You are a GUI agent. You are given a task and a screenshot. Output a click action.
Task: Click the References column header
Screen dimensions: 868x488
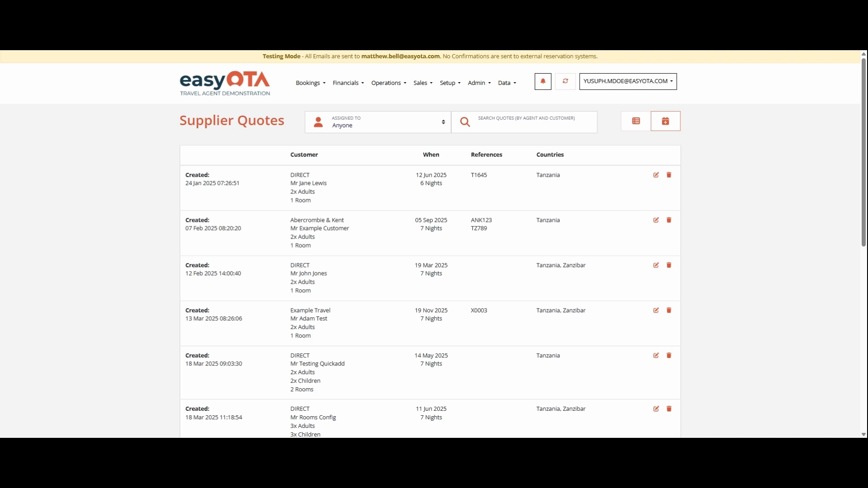486,155
